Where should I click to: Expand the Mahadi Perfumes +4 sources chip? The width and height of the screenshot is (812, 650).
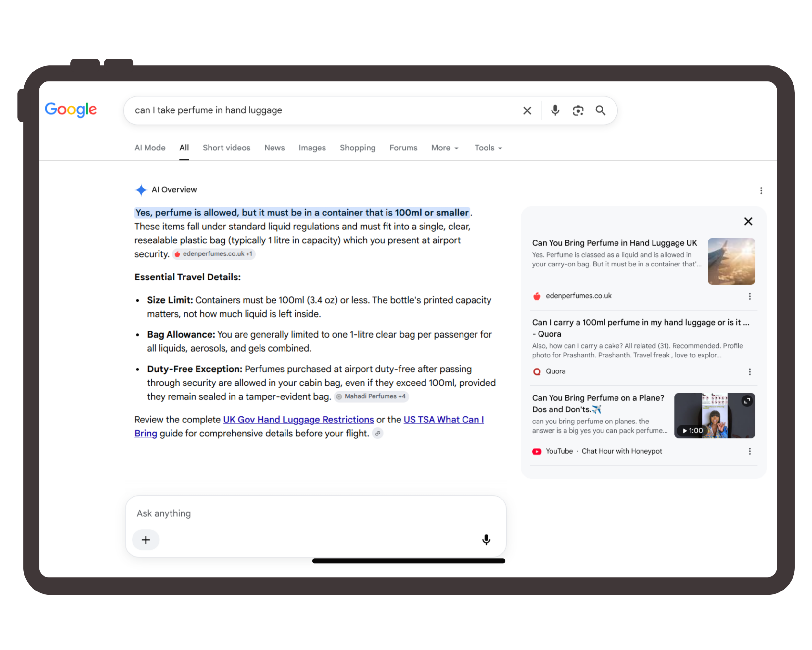[371, 396]
